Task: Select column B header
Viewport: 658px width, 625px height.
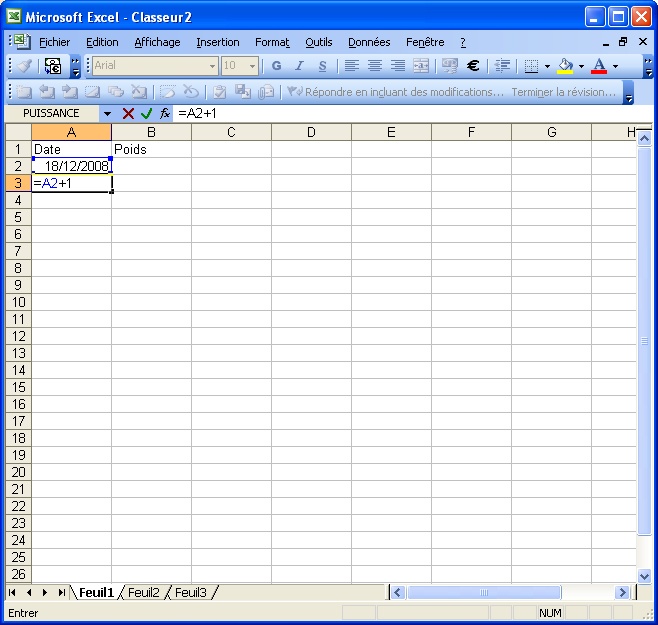Action: point(151,132)
